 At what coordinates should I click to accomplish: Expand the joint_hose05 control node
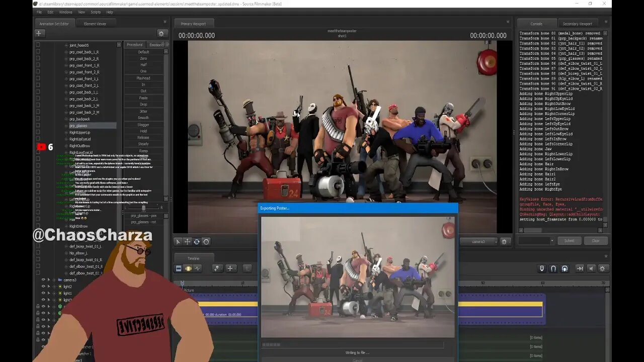pos(66,45)
